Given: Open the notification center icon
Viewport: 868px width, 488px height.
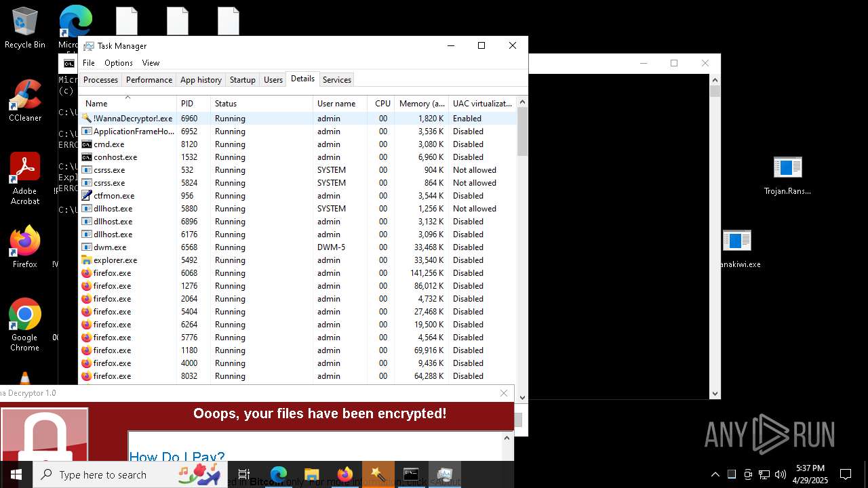Looking at the screenshot, I should 846,474.
